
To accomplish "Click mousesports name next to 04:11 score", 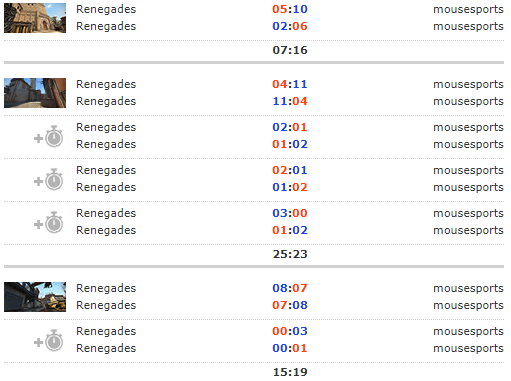I will [x=468, y=84].
